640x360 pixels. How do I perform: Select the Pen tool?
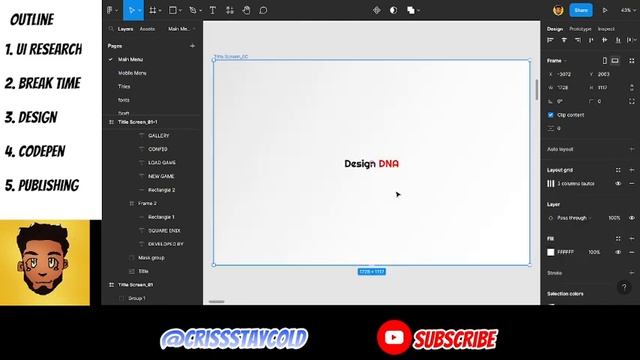coord(193,10)
